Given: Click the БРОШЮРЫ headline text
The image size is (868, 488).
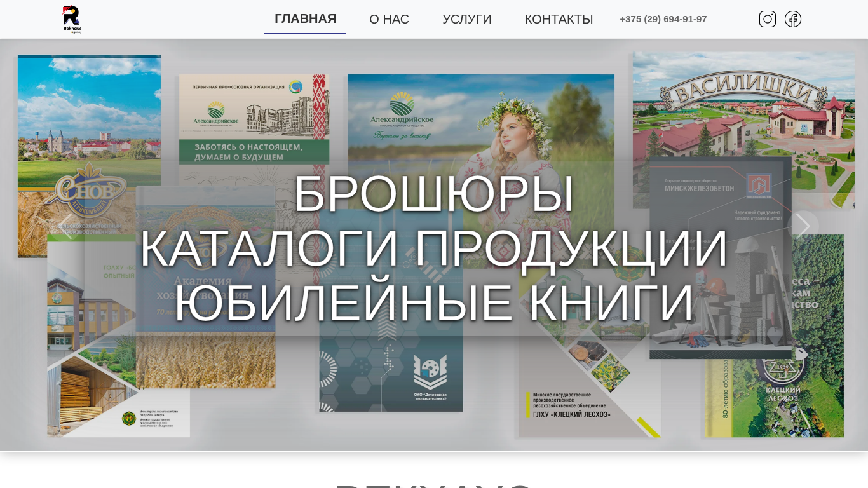Looking at the screenshot, I should click(434, 194).
